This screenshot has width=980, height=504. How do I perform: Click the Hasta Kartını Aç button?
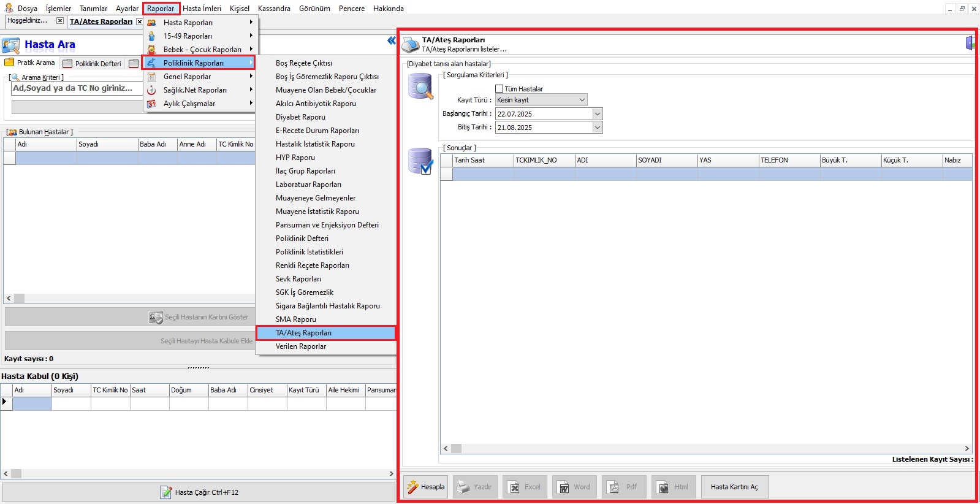click(734, 487)
